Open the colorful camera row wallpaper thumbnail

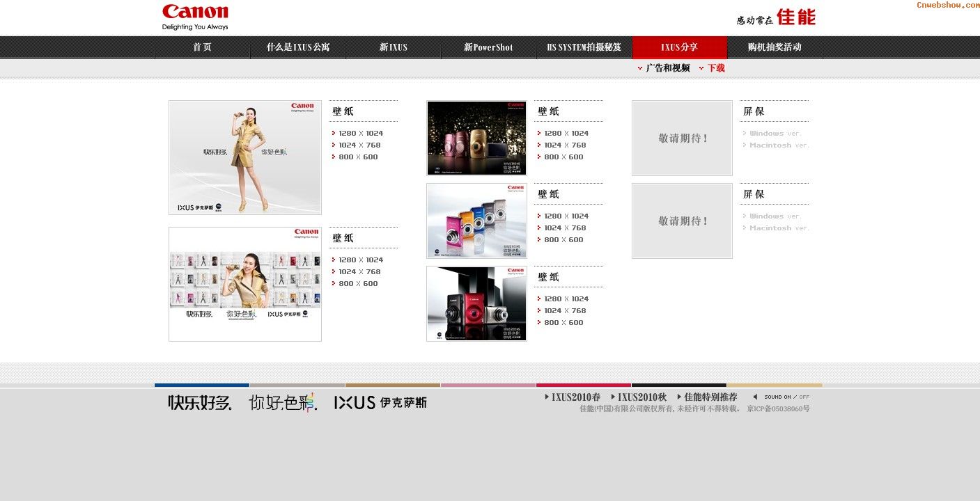click(476, 221)
